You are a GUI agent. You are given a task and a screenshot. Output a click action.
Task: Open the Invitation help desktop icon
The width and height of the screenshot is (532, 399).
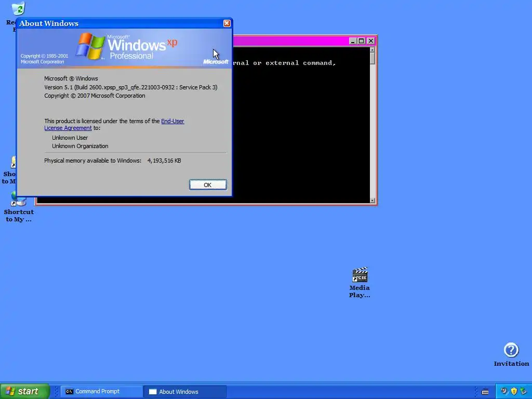tap(511, 354)
